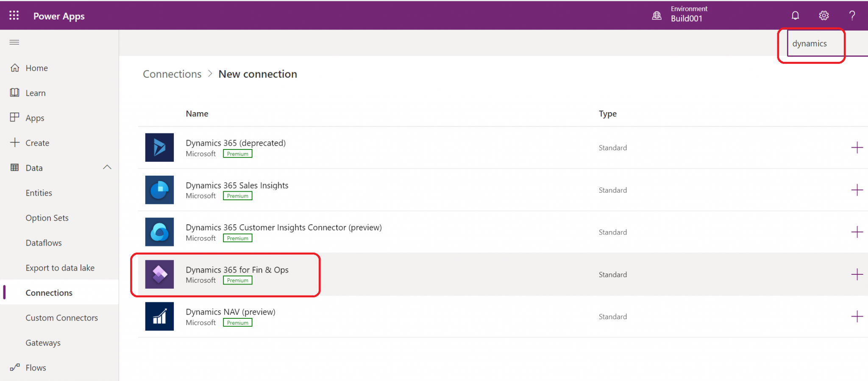
Task: Open the Gateways page
Action: pyautogui.click(x=43, y=342)
